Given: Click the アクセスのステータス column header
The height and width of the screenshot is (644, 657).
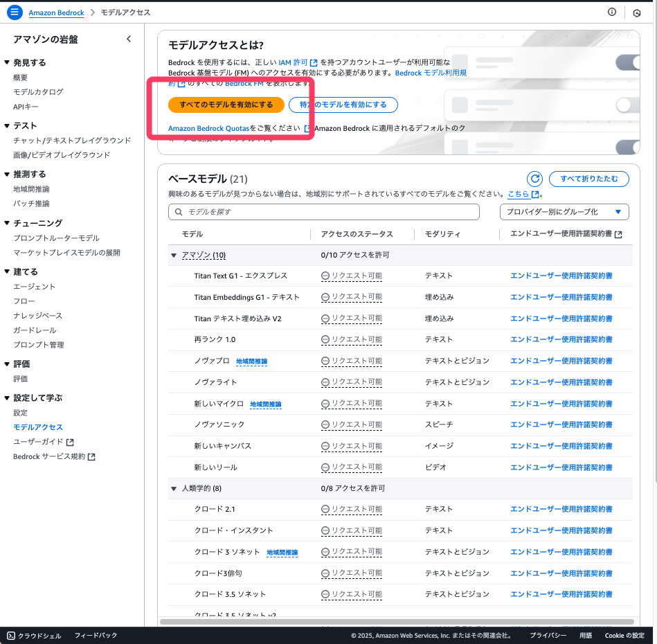Looking at the screenshot, I should coord(357,234).
